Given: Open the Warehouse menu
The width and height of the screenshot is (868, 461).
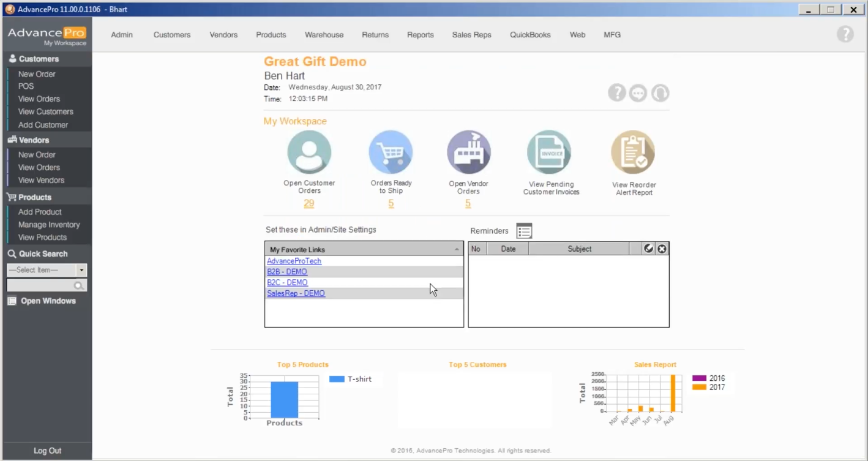Looking at the screenshot, I should pos(324,35).
